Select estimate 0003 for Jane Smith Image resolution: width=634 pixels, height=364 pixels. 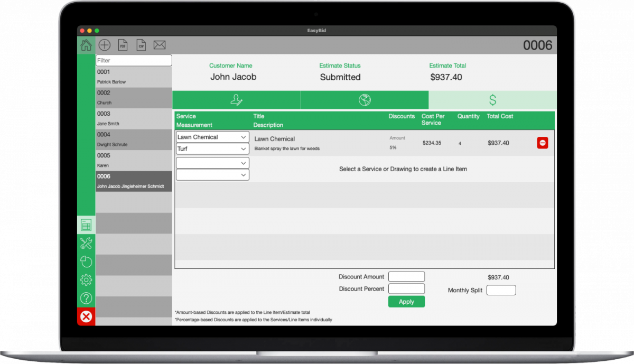132,118
